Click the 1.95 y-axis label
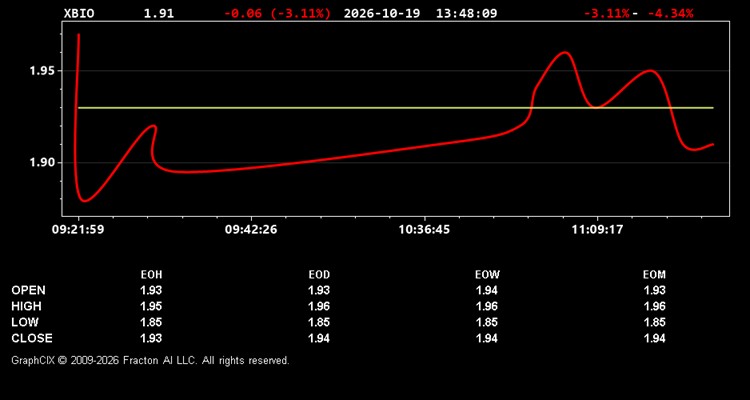Image resolution: width=750 pixels, height=400 pixels. (x=43, y=71)
